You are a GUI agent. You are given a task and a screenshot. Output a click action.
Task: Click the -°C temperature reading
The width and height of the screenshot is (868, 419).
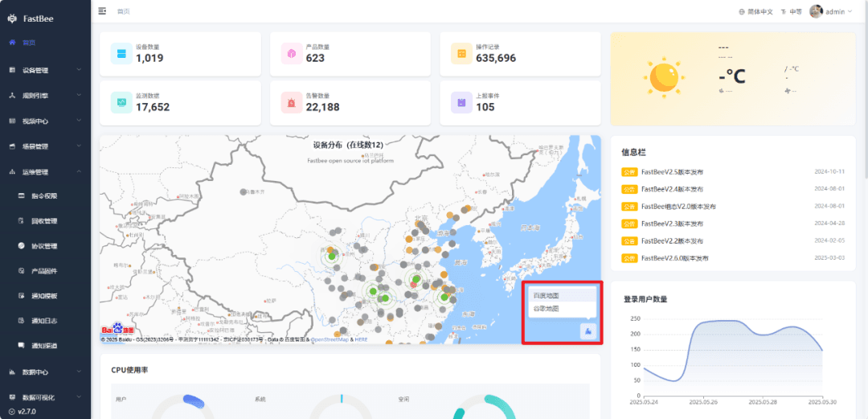734,75
